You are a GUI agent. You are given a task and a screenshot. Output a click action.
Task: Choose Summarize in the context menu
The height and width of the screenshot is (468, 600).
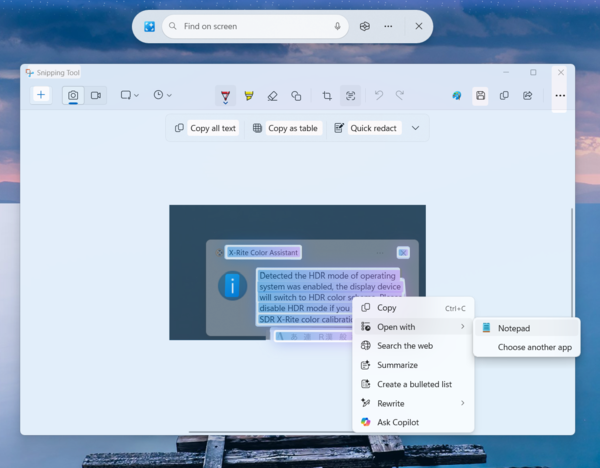(413, 365)
